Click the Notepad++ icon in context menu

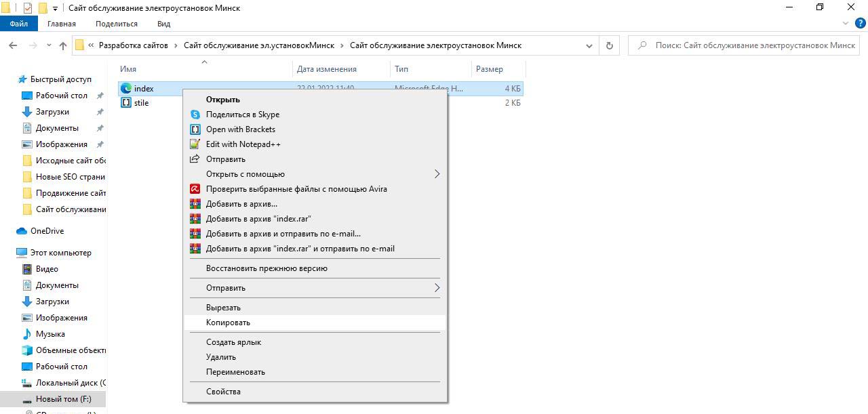pyautogui.click(x=195, y=144)
